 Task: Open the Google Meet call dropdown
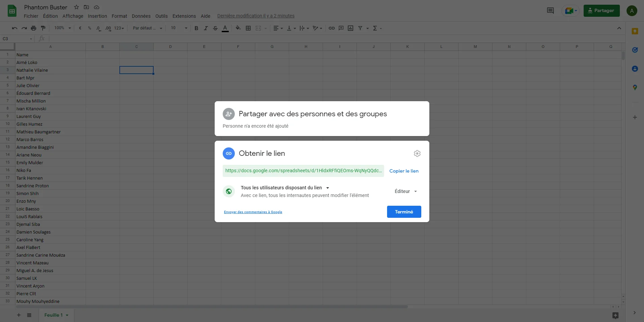[571, 11]
